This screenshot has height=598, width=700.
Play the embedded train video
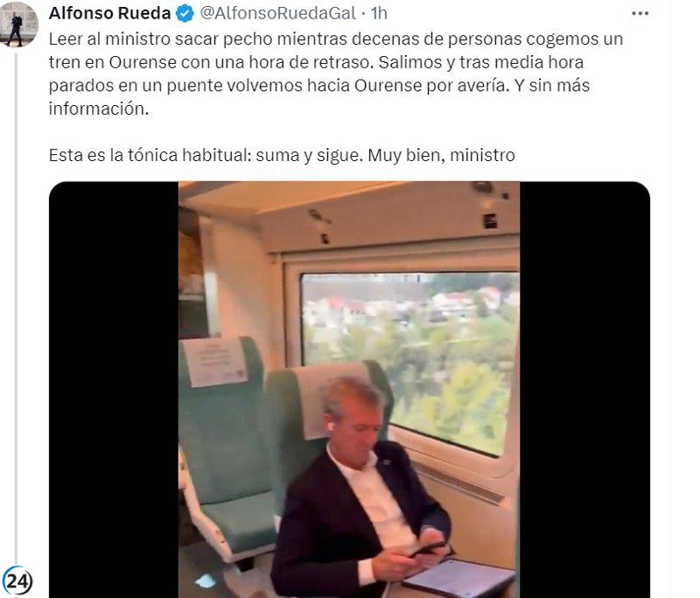tap(349, 390)
